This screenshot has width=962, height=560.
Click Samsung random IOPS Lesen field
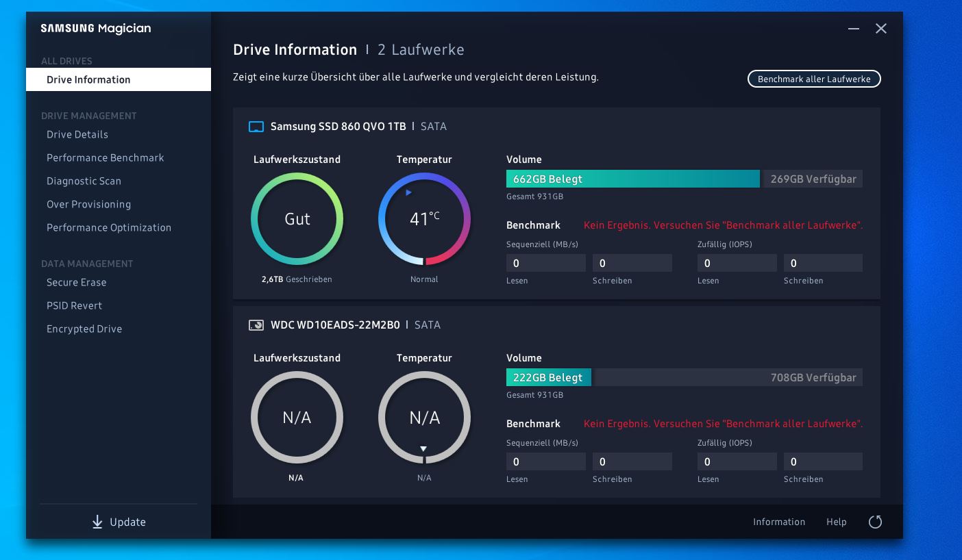737,263
